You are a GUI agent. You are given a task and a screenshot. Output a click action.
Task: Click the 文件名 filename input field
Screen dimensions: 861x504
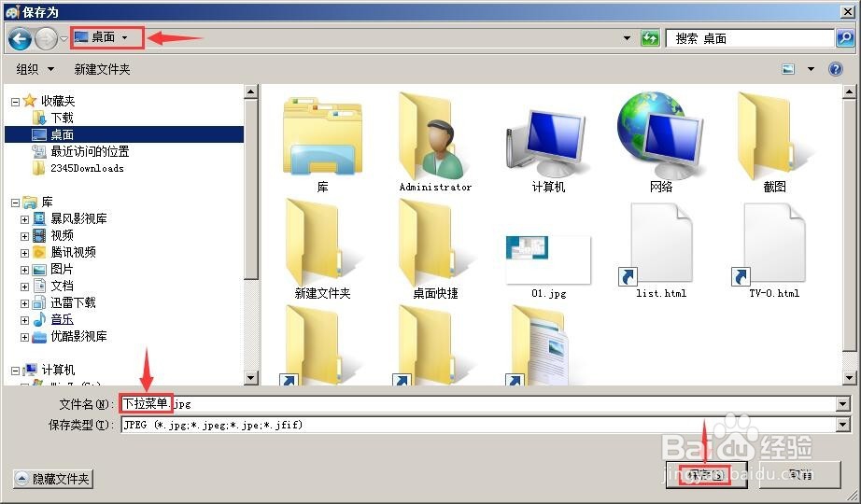click(x=478, y=404)
